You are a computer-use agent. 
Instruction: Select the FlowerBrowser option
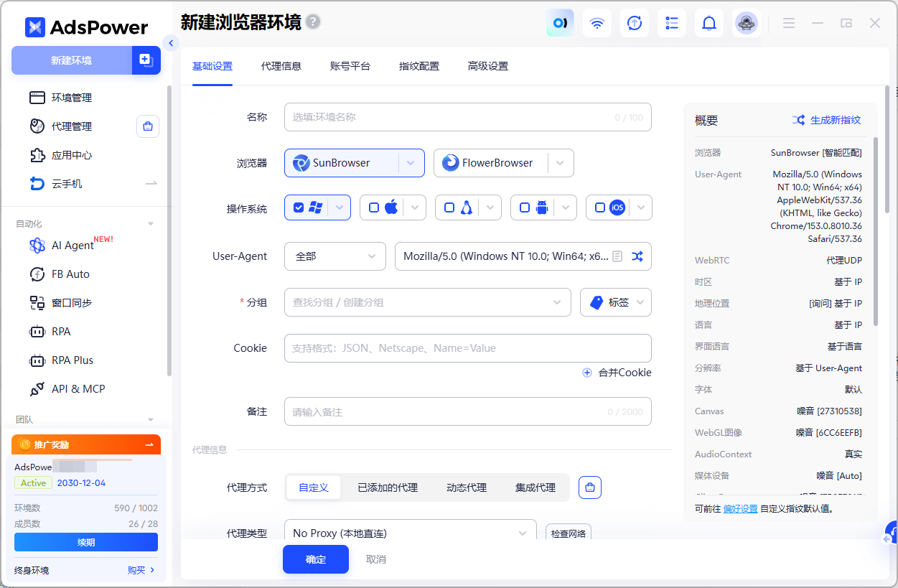point(491,163)
